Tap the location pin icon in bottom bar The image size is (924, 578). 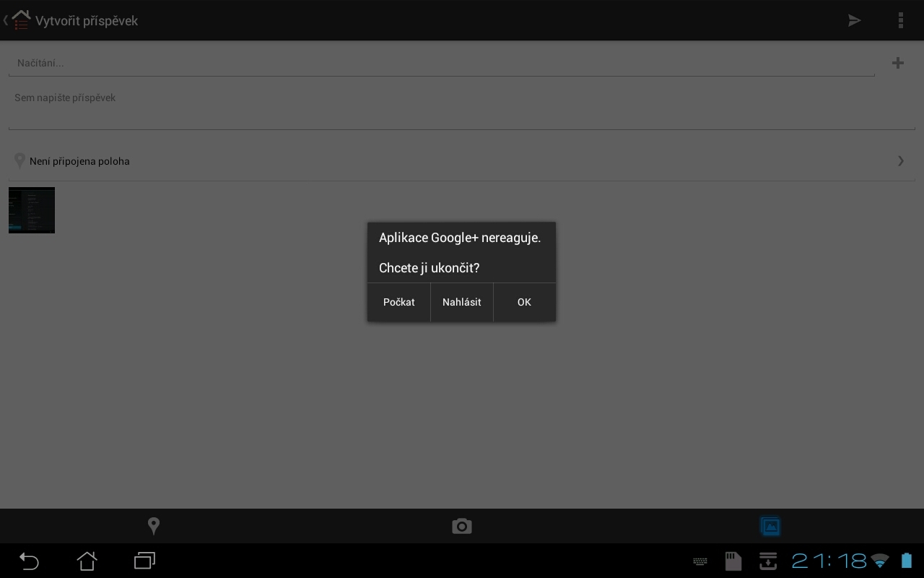tap(154, 526)
